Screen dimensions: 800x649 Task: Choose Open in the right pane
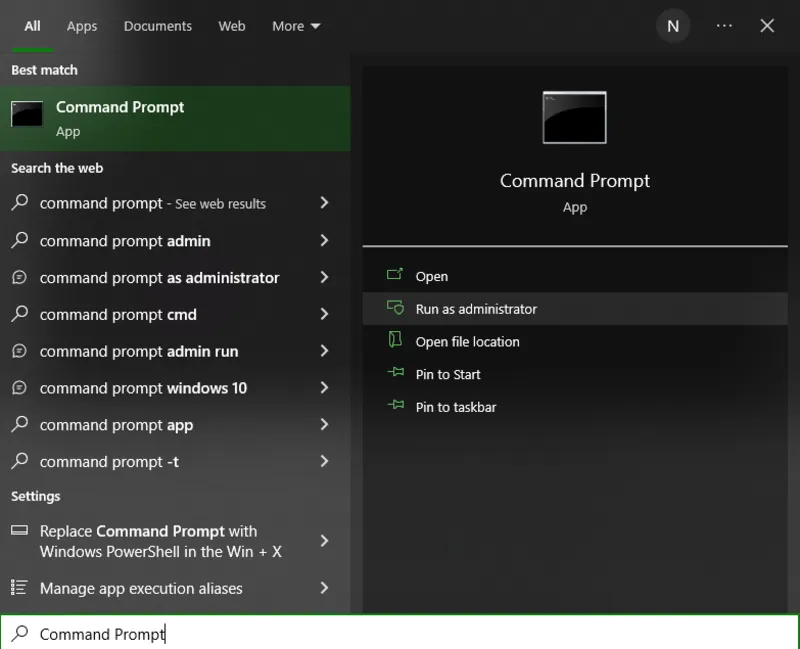pyautogui.click(x=575, y=276)
